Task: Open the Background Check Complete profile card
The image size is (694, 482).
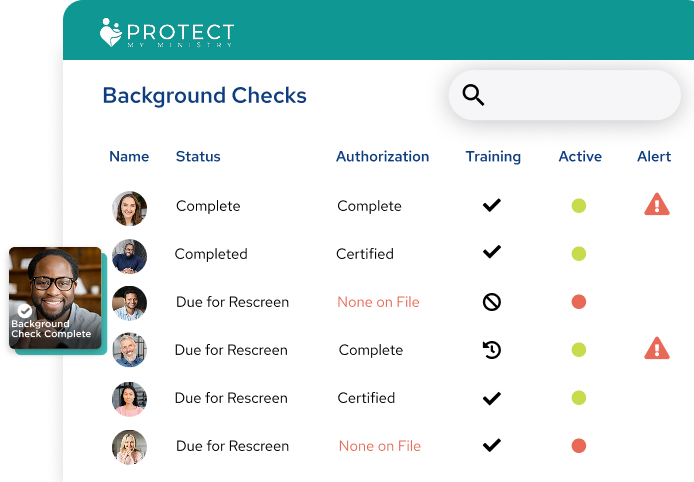Action: [x=54, y=298]
